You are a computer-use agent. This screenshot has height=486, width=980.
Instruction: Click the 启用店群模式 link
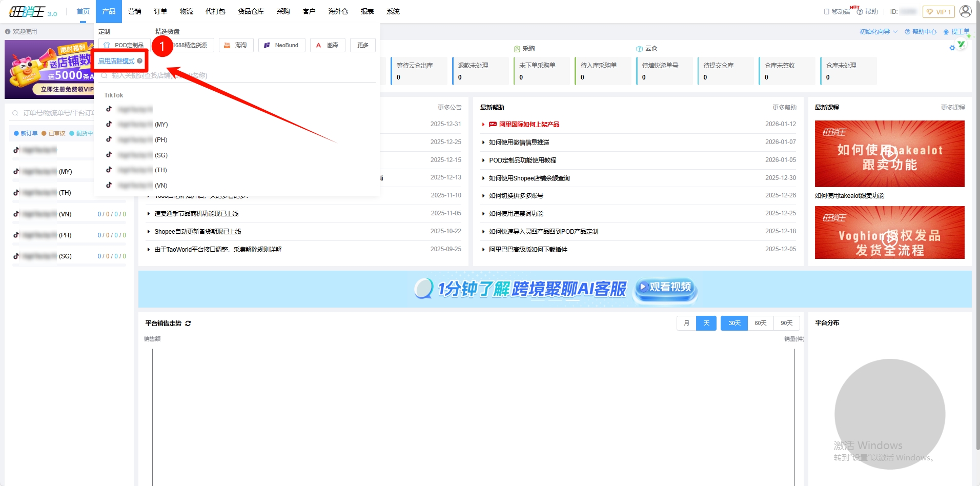(116, 61)
